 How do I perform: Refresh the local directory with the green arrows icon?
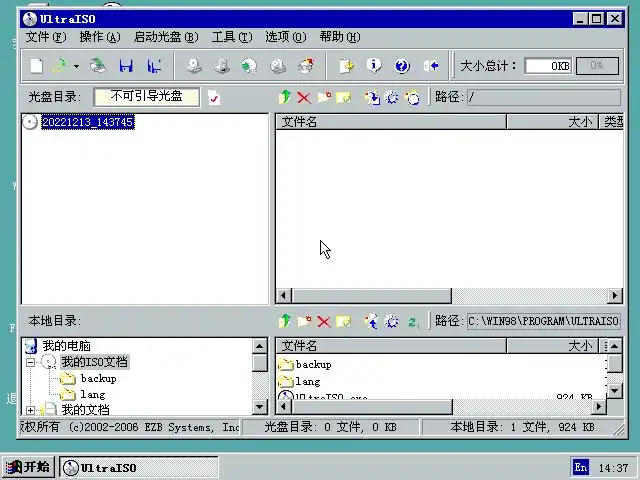point(413,322)
